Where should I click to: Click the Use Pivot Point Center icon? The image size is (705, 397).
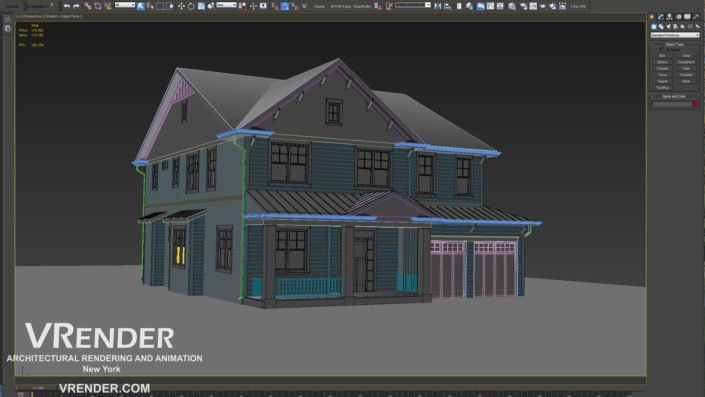click(242, 6)
